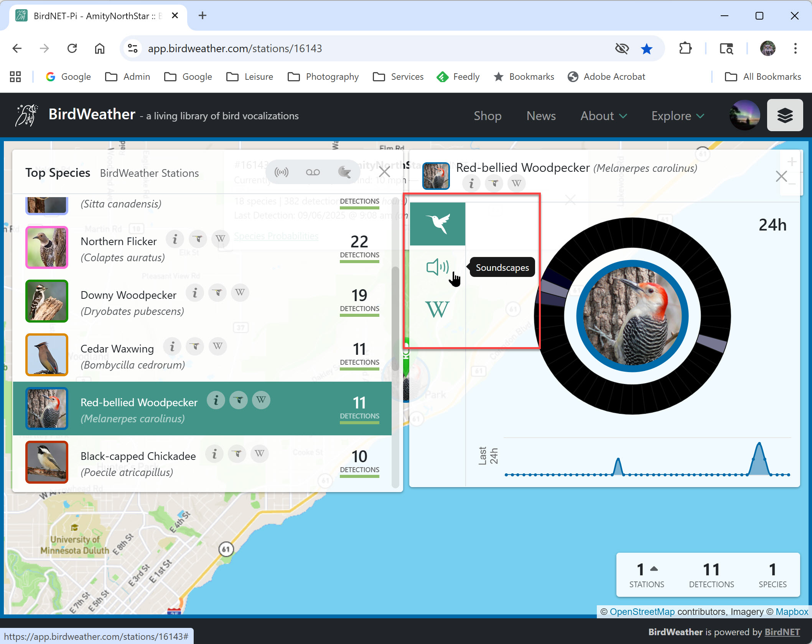This screenshot has width=812, height=644.
Task: Toggle the bird icon filter
Action: [344, 172]
